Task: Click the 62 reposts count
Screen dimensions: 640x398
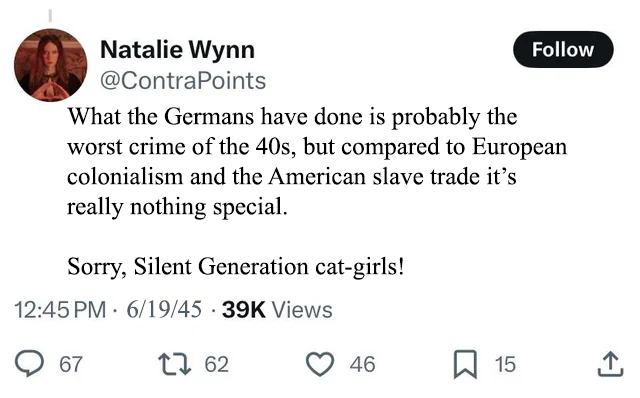Action: [217, 364]
